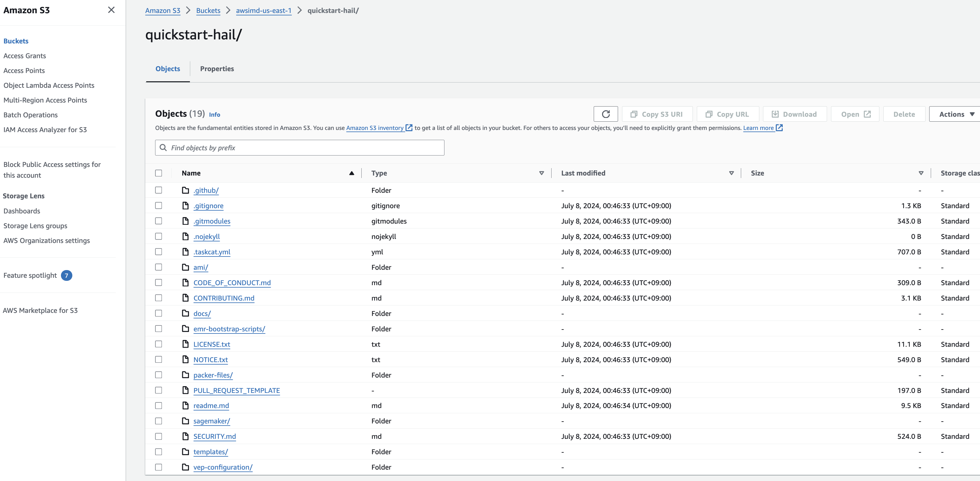Open Access Grants in the sidebar
The width and height of the screenshot is (980, 481).
pos(25,56)
